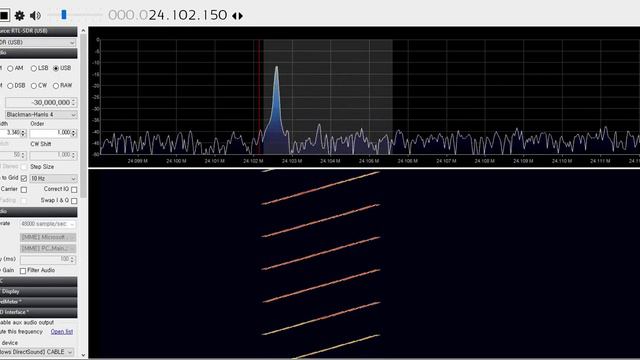Image resolution: width=640 pixels, height=360 pixels.
Task: Click the 24.100 M frequency axis label
Action: click(176, 161)
